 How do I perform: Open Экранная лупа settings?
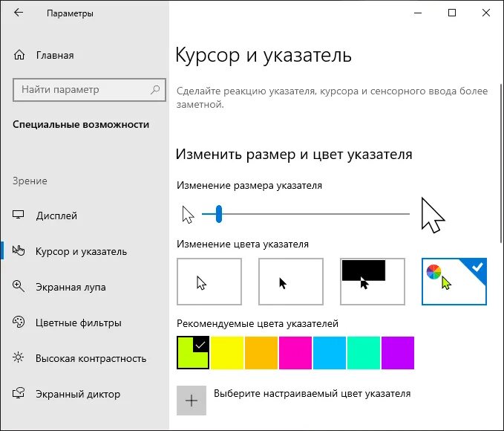tap(85, 287)
